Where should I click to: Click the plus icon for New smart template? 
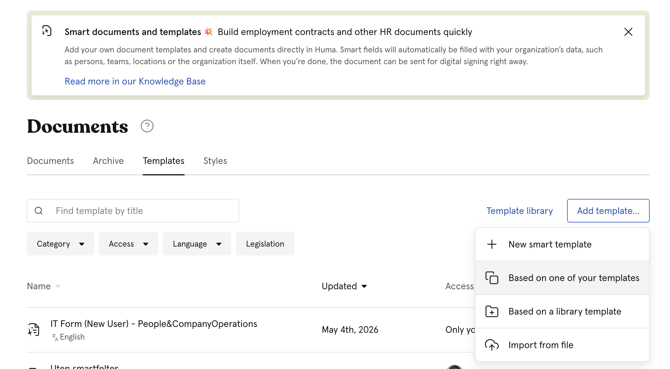492,244
